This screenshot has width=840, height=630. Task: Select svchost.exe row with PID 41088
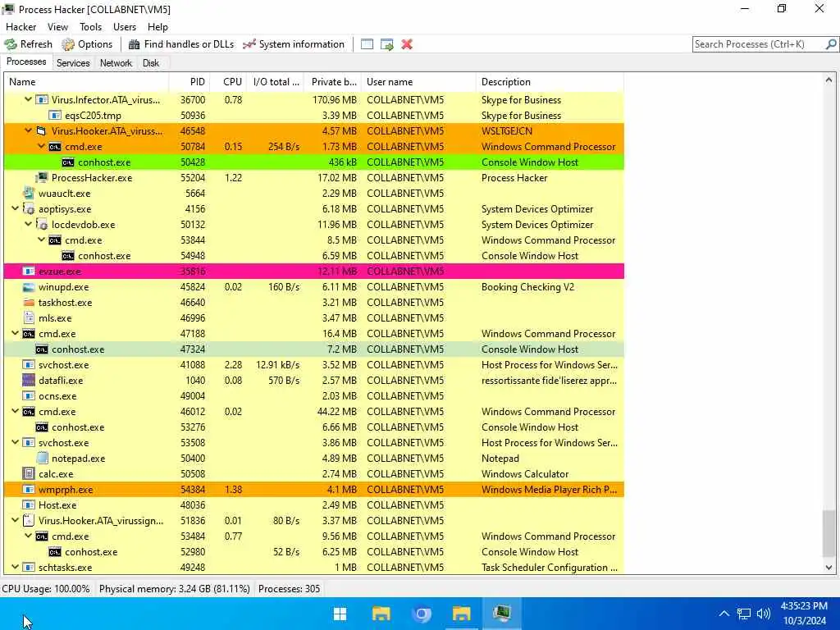click(314, 365)
